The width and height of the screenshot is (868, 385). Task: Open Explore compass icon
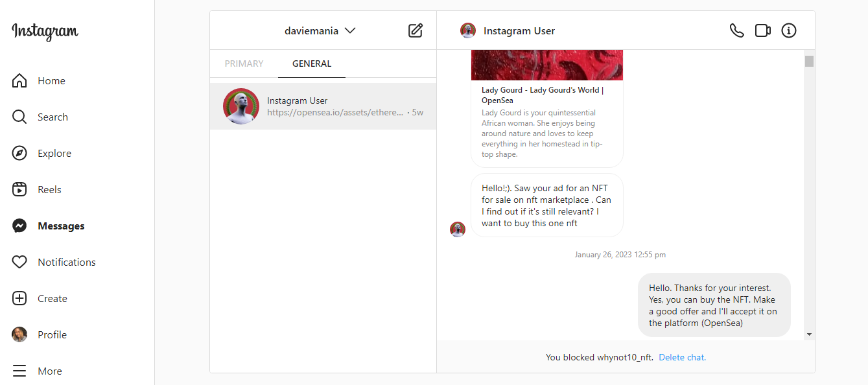19,153
